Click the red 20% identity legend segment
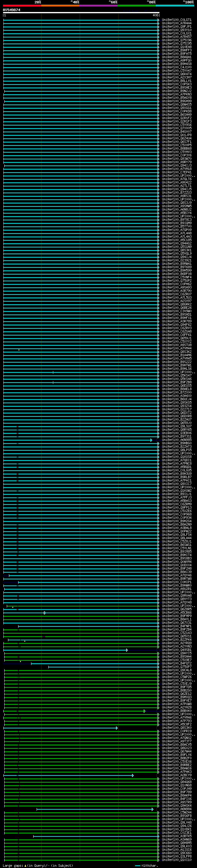197x868 pixels. [22, 6]
